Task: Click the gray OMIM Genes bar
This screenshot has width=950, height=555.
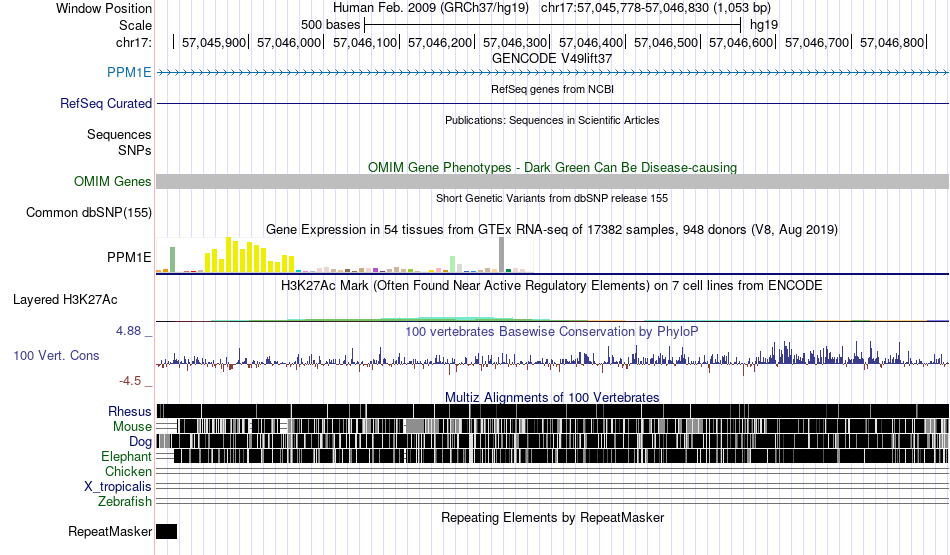Action: click(x=553, y=181)
